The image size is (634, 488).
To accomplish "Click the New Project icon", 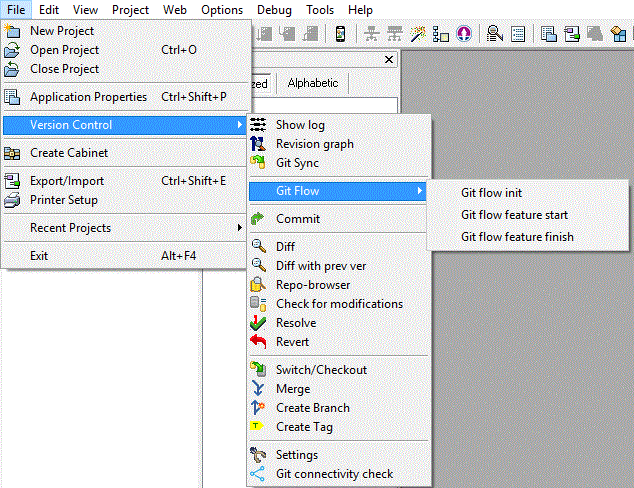I will (12, 31).
